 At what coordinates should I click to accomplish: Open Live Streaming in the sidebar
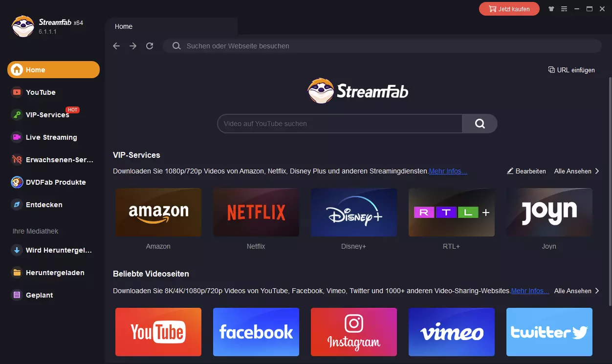click(51, 137)
